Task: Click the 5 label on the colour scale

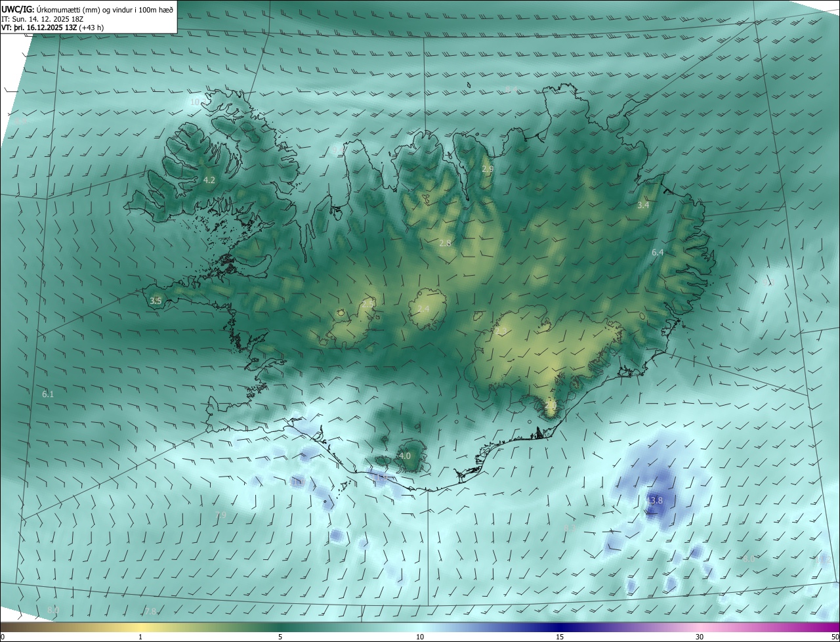Action: pos(280,637)
